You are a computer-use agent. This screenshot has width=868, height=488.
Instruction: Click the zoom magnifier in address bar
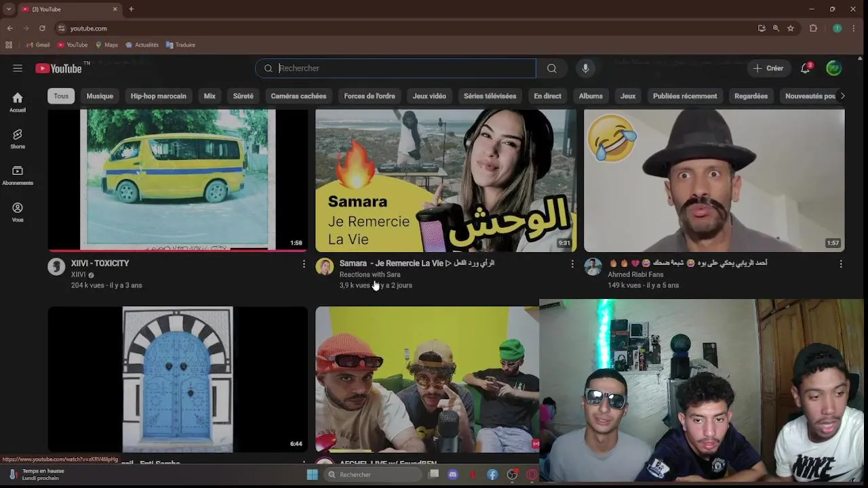coord(776,28)
